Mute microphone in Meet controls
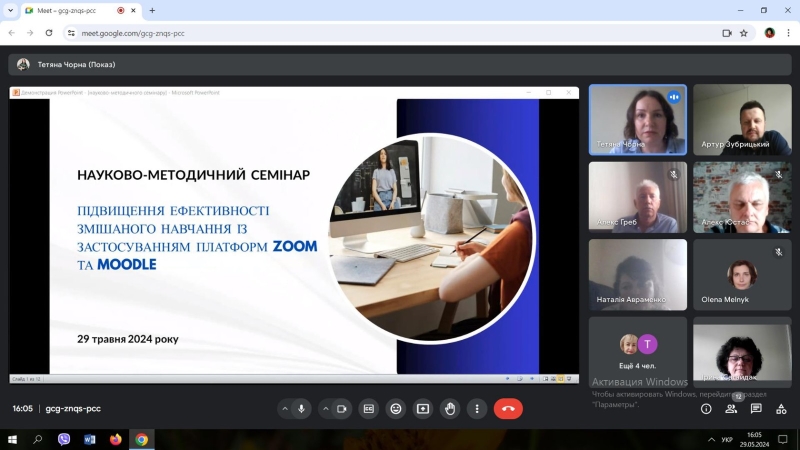 301,409
